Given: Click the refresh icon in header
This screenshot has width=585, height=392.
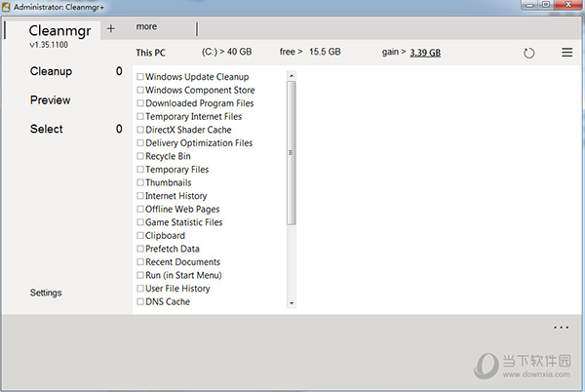Looking at the screenshot, I should pyautogui.click(x=529, y=53).
